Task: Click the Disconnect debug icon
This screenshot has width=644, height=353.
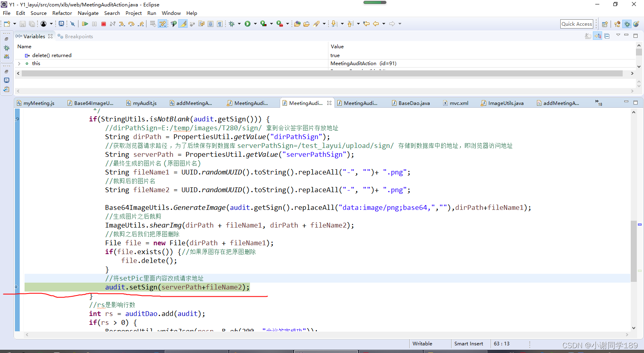Action: pos(112,24)
